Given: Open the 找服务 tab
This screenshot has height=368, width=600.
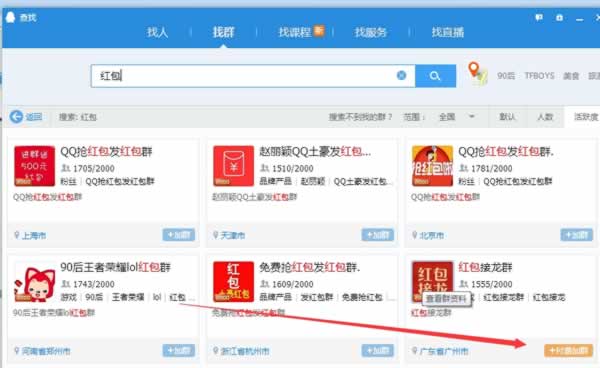Looking at the screenshot, I should point(370,32).
